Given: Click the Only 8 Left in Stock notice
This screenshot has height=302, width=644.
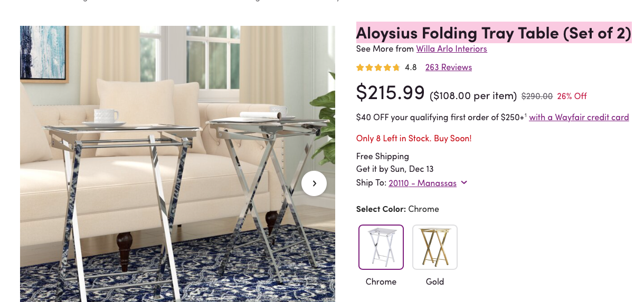Looking at the screenshot, I should (x=414, y=139).
